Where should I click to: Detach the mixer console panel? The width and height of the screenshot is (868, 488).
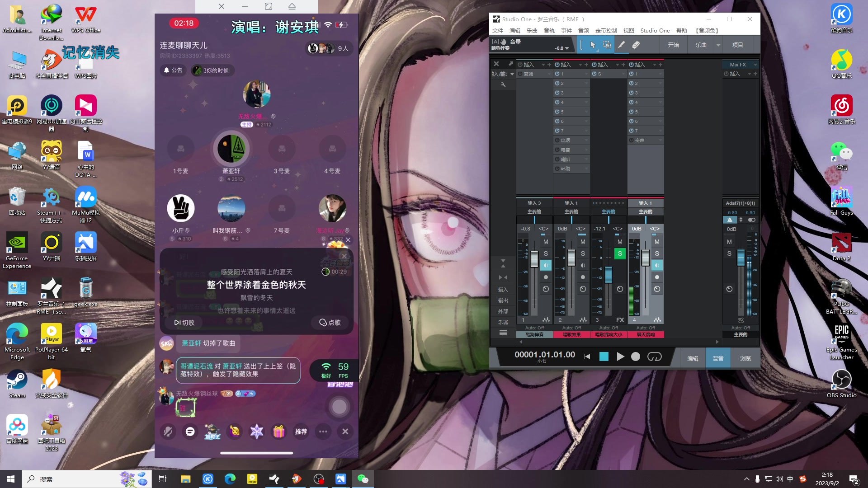tap(510, 64)
